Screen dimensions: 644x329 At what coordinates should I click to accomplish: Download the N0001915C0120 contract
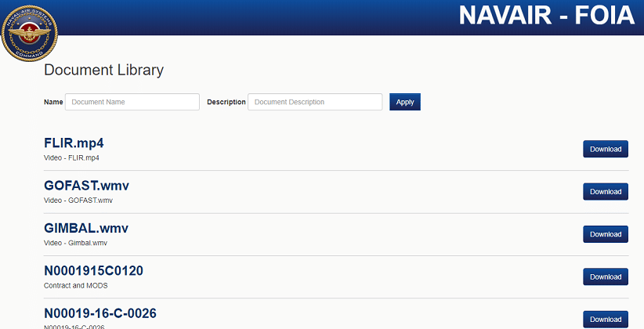pos(606,277)
